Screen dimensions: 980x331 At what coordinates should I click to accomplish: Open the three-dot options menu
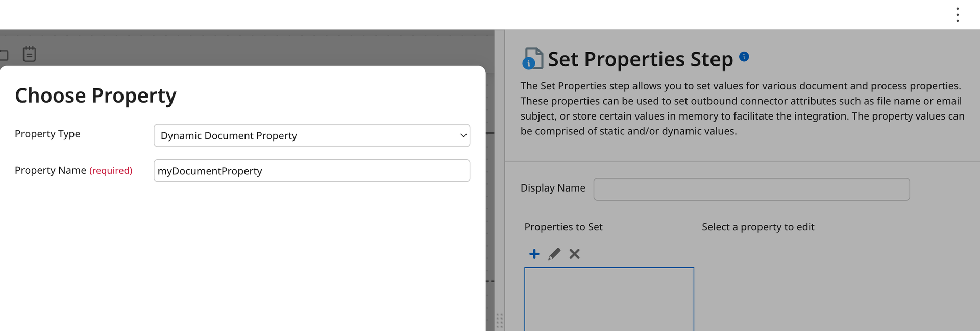coord(957,15)
